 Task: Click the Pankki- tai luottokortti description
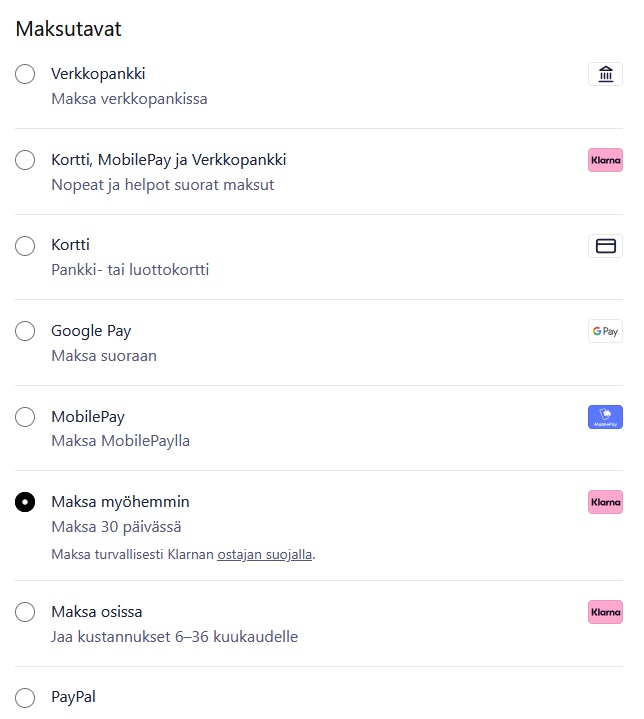130,270
